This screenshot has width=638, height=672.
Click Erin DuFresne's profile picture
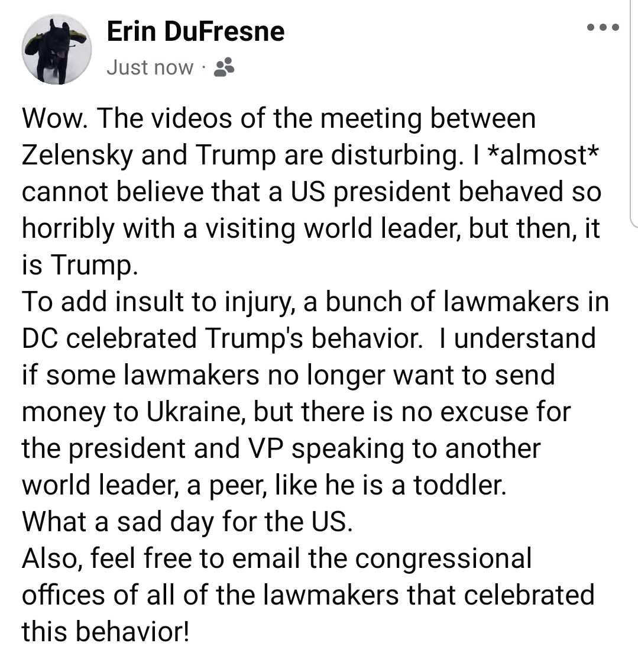click(57, 49)
